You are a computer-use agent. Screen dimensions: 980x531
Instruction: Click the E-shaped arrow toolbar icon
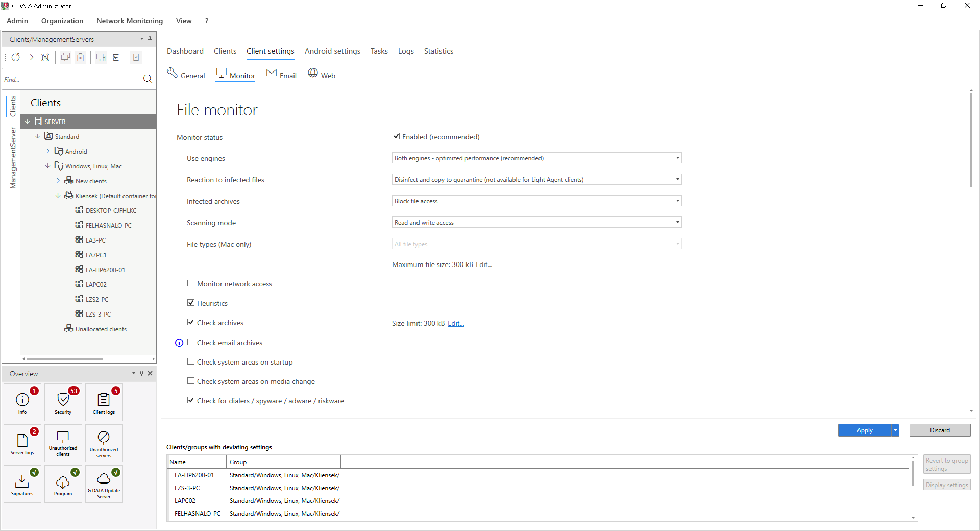point(116,57)
